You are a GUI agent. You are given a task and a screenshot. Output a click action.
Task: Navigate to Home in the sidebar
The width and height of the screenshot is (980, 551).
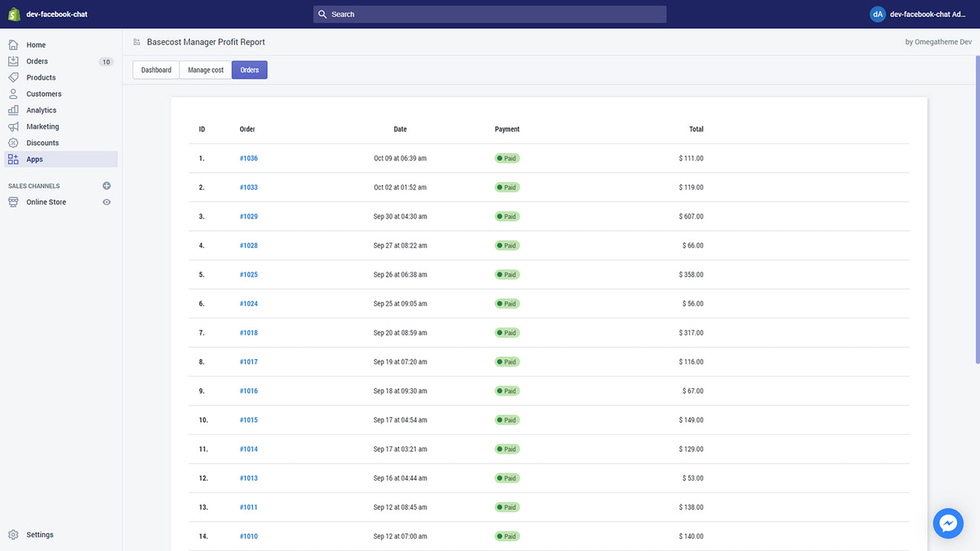(x=35, y=44)
